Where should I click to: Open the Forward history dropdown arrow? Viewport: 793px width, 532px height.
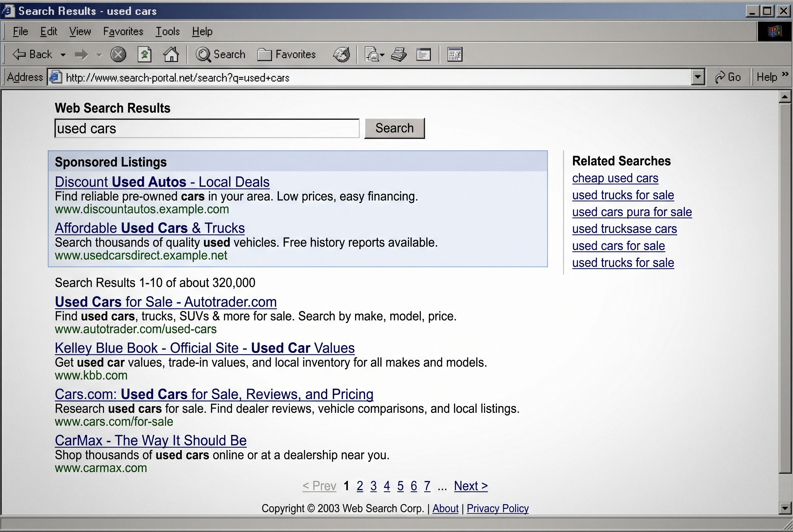point(99,55)
